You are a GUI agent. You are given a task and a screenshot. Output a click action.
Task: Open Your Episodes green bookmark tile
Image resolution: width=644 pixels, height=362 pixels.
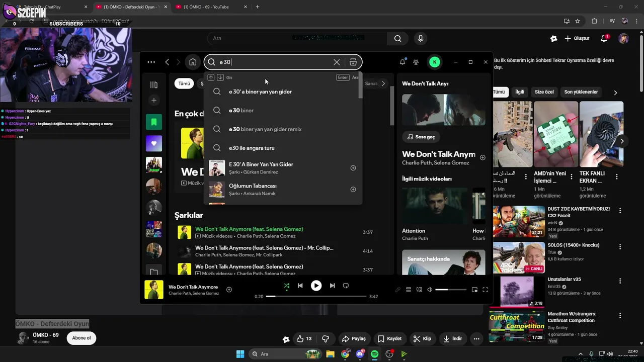click(x=154, y=122)
